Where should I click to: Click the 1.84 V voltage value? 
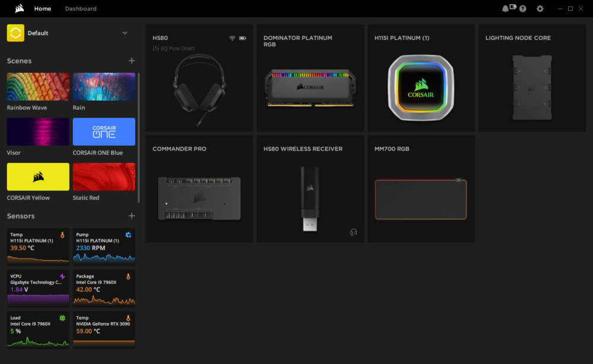19,289
